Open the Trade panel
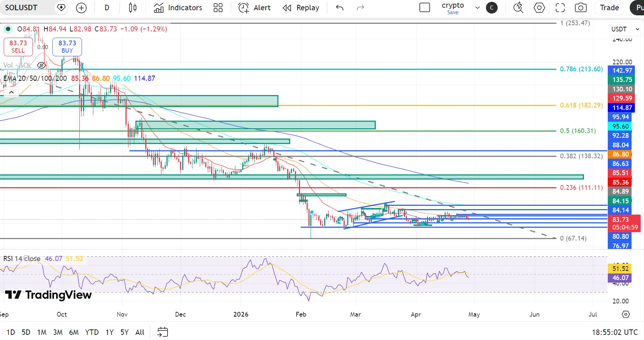 pos(610,8)
